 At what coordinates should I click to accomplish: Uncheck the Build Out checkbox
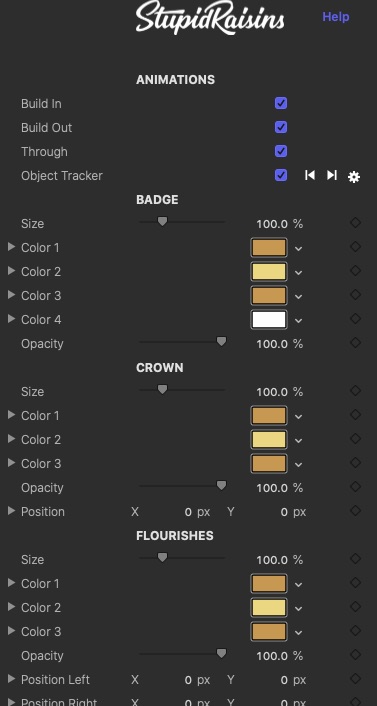[x=281, y=127]
